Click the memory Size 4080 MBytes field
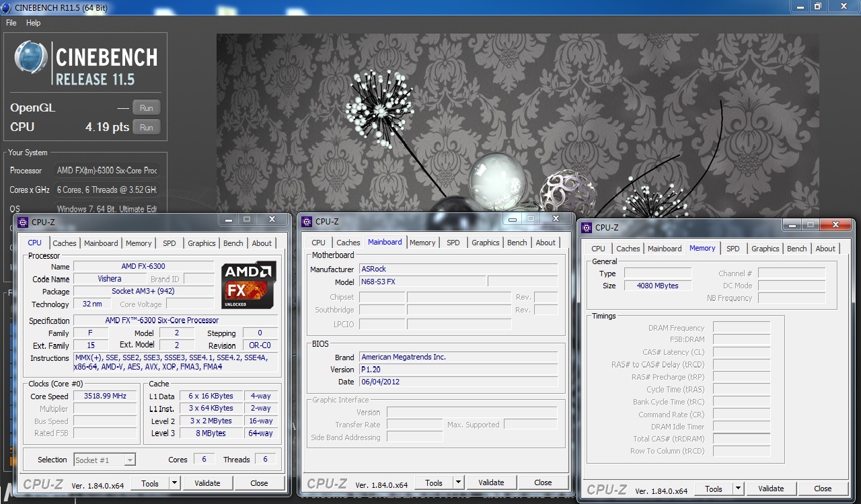The image size is (861, 504). 658,286
